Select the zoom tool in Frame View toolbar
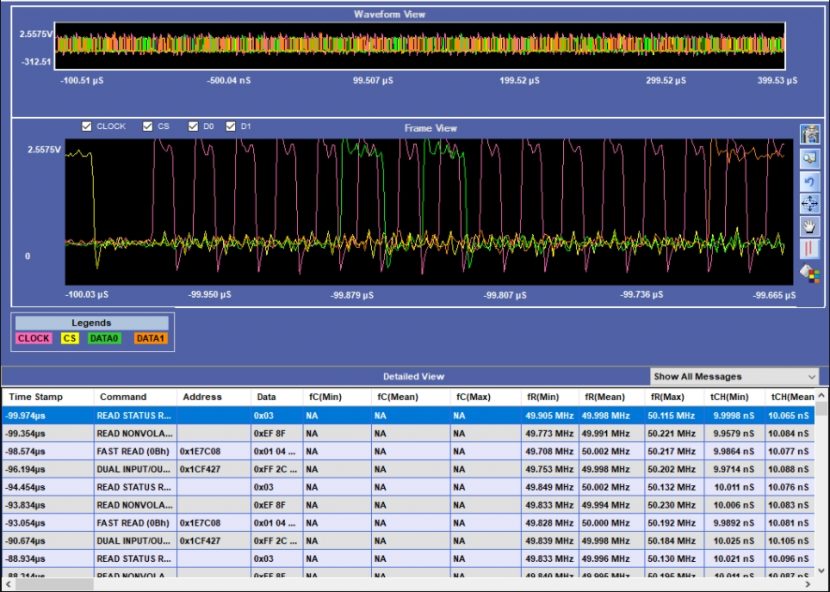The image size is (830, 592). (x=811, y=158)
